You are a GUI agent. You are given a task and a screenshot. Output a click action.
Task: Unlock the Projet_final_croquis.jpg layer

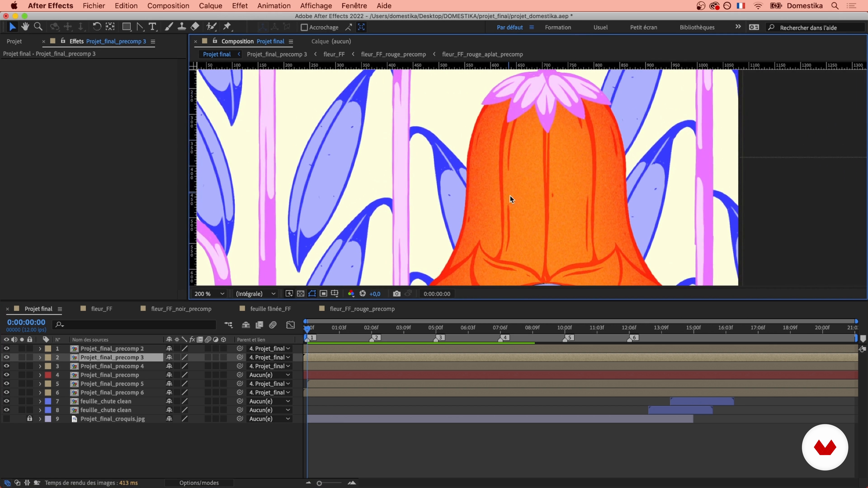30,419
